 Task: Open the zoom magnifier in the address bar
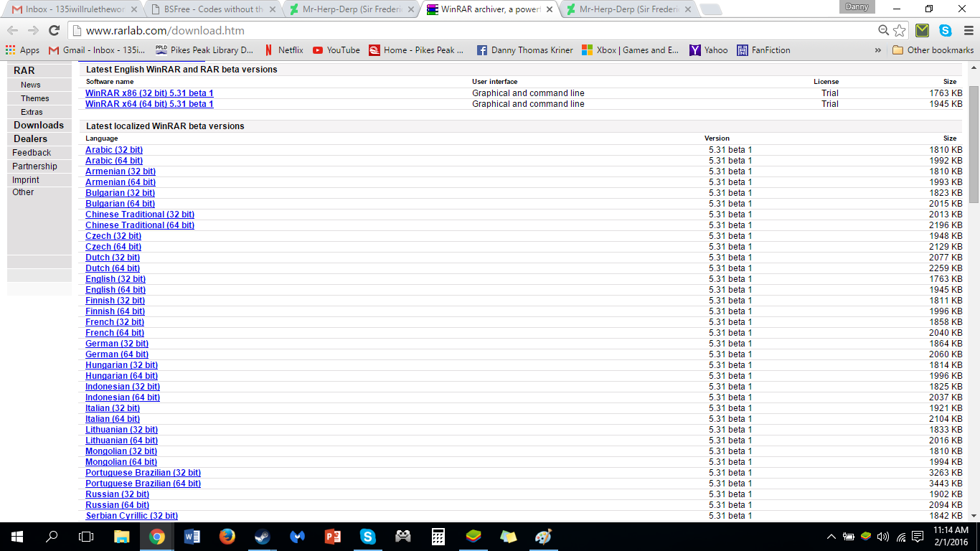click(884, 31)
